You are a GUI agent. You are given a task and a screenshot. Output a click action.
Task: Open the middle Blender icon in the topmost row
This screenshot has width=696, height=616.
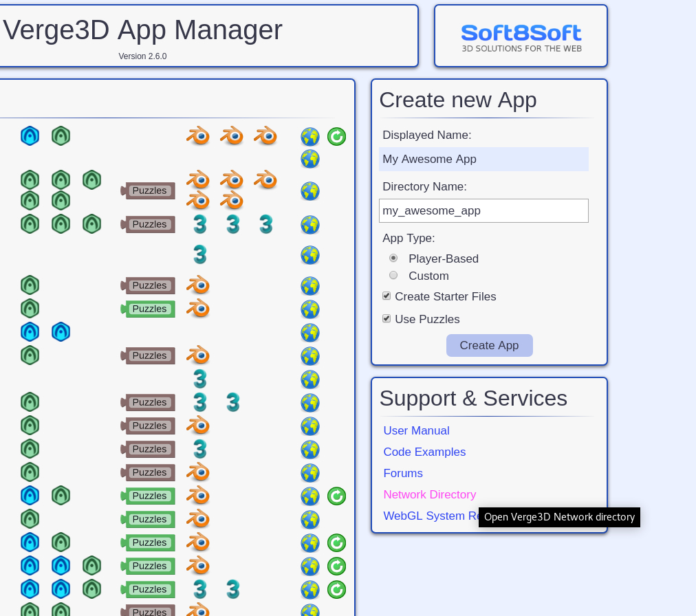click(x=232, y=135)
